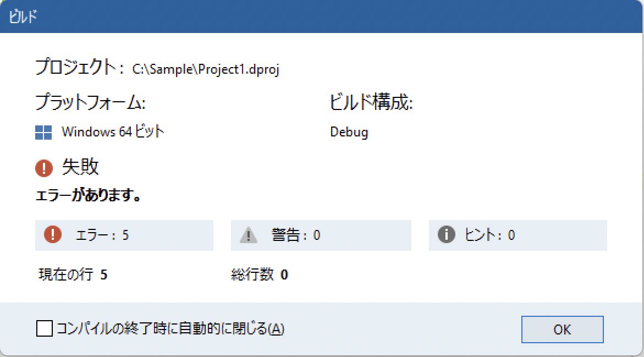
Task: Select the ヒント: 0 count panel
Action: tap(518, 235)
